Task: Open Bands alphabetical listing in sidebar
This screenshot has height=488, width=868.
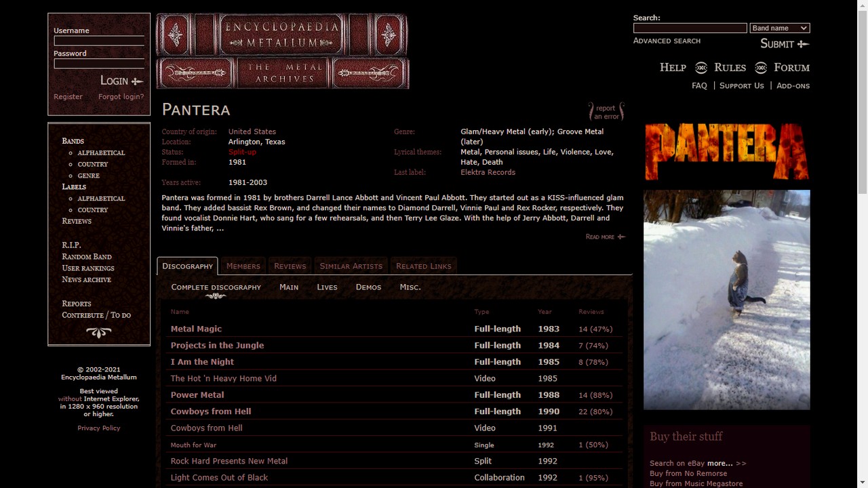Action: (x=101, y=152)
